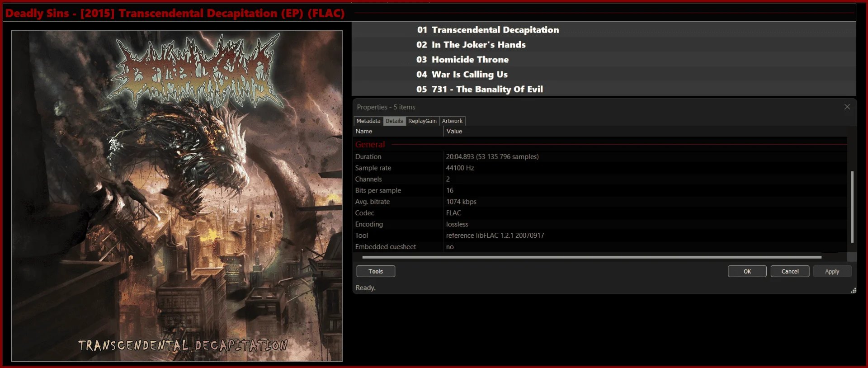Click the Transcendental Decapitation album cover

tap(177, 196)
